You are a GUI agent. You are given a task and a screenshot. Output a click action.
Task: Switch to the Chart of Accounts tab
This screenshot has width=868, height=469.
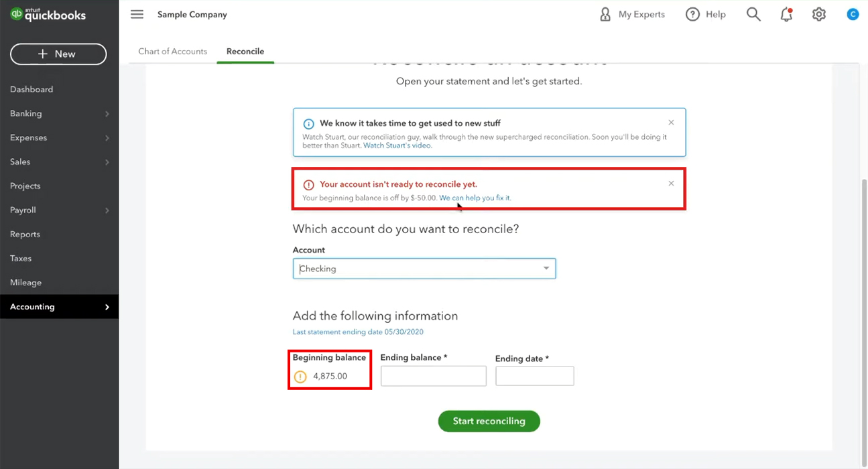click(x=172, y=52)
